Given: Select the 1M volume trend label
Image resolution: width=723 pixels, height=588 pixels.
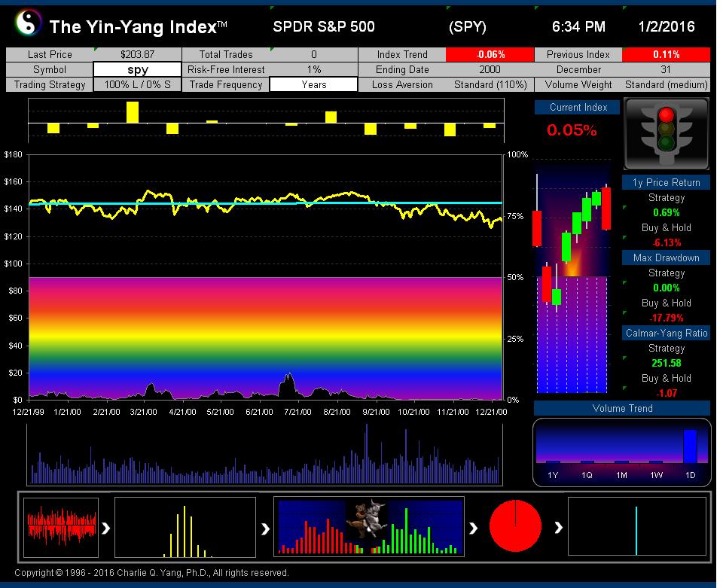Looking at the screenshot, I should pyautogui.click(x=621, y=475).
